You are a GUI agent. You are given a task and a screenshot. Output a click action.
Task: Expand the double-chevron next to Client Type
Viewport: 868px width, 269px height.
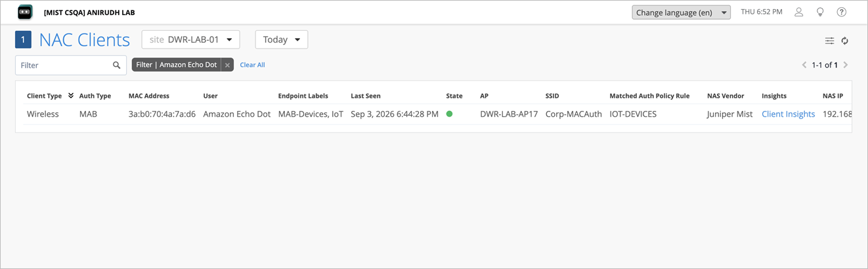pyautogui.click(x=71, y=96)
